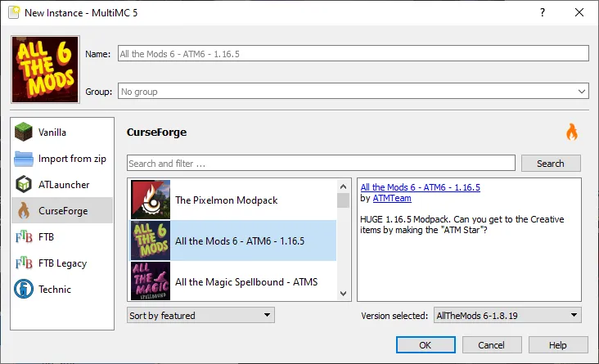Close the New Instance dialog
This screenshot has height=364, width=599.
[x=579, y=12]
